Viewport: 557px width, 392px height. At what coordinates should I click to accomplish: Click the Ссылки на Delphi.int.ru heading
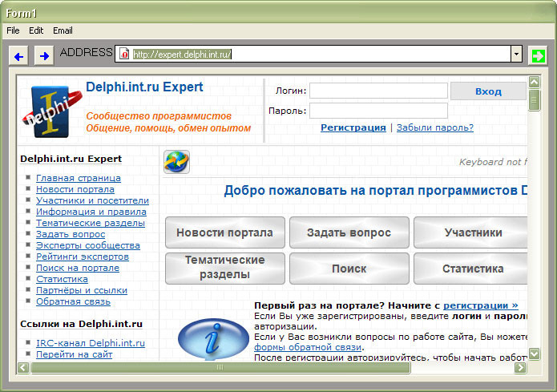coord(82,324)
